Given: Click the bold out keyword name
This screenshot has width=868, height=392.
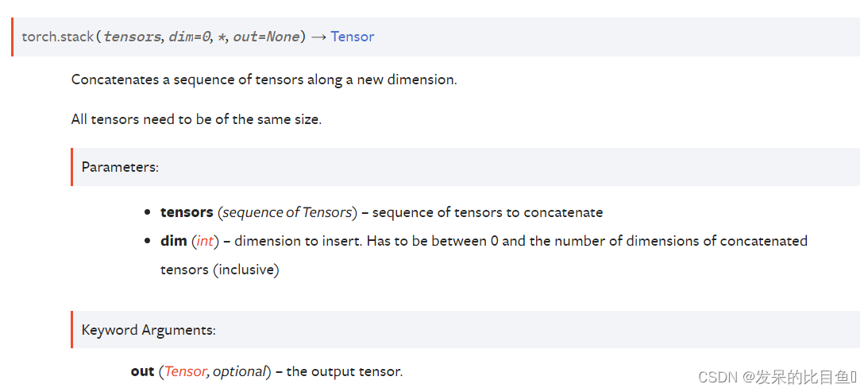Looking at the screenshot, I should (x=142, y=371).
